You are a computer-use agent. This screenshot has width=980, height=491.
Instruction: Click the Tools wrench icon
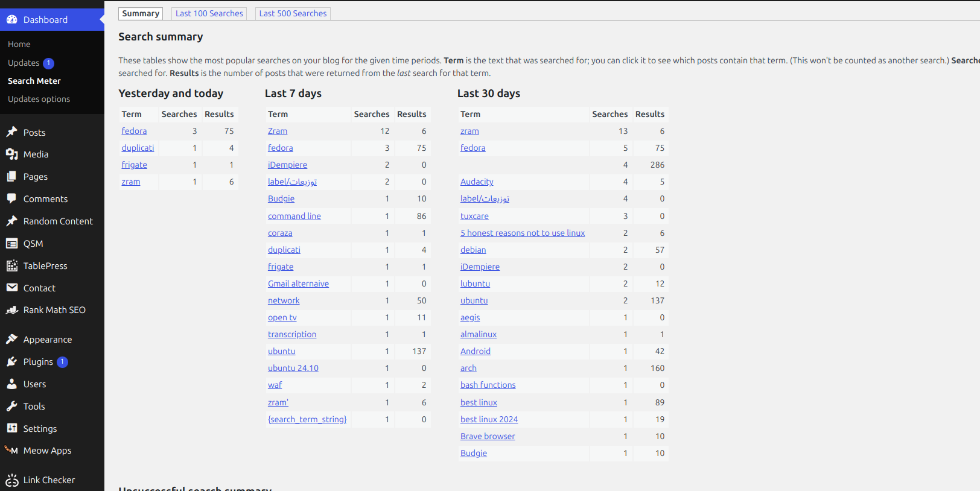click(12, 407)
